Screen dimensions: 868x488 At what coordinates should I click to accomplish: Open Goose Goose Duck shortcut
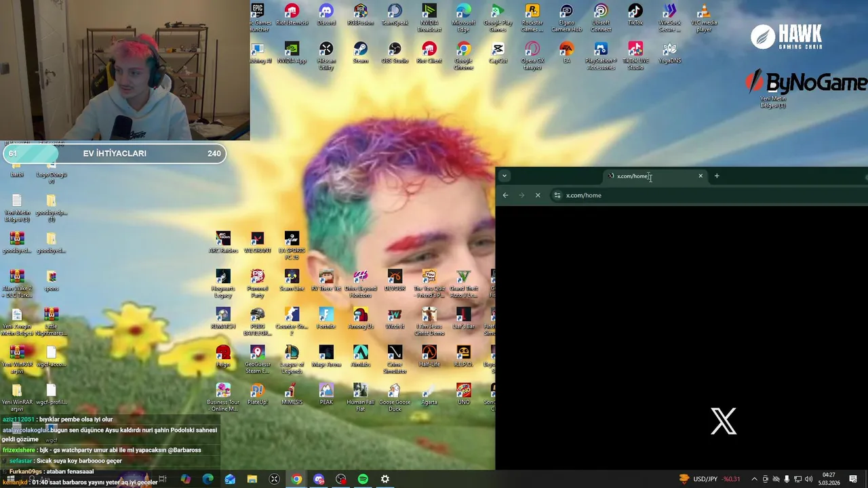395,398
